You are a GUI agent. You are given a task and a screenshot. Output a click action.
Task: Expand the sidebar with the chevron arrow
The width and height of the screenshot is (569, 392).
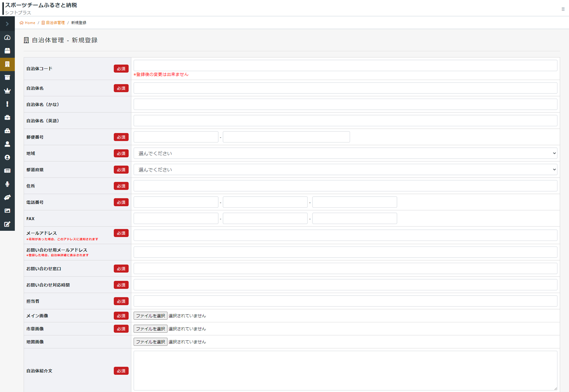(7, 24)
